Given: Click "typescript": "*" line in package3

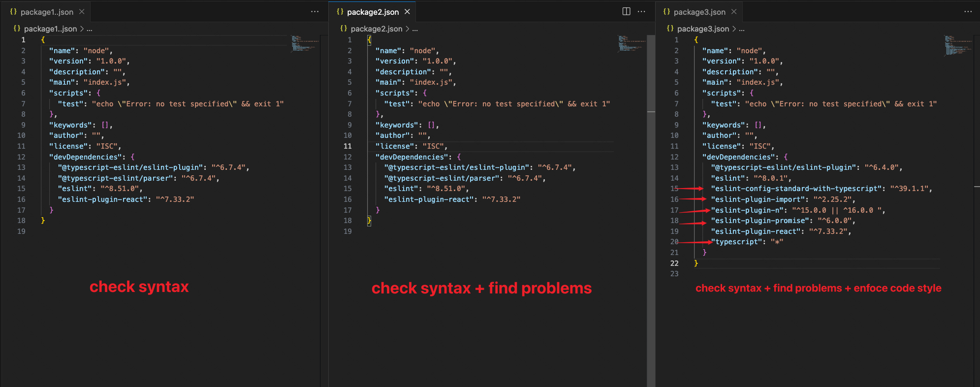Looking at the screenshot, I should click(x=747, y=242).
